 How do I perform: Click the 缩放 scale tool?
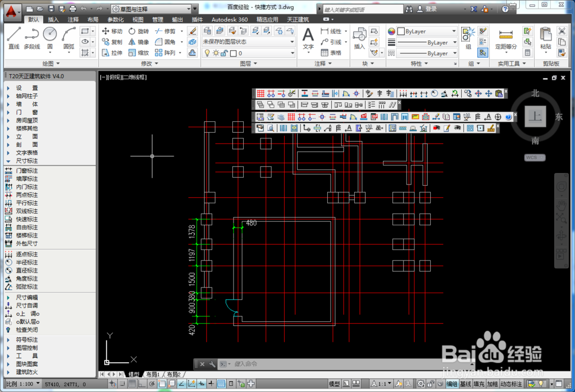click(x=139, y=53)
